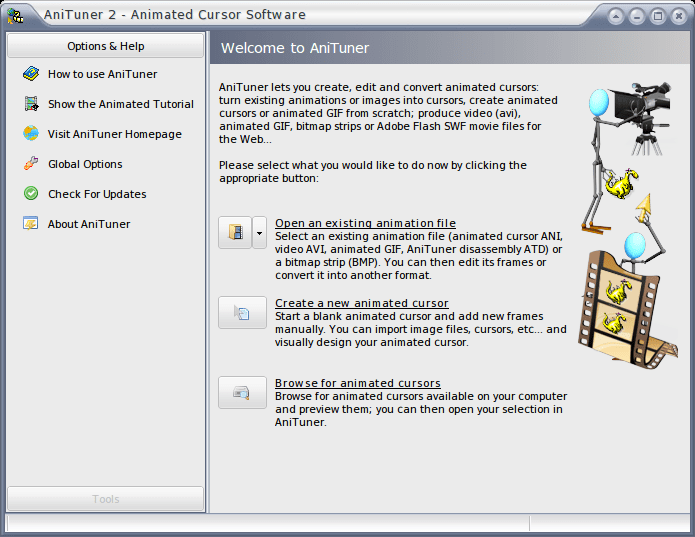This screenshot has height=537, width=695.
Task: Select the Global Options menu entry
Action: click(85, 164)
